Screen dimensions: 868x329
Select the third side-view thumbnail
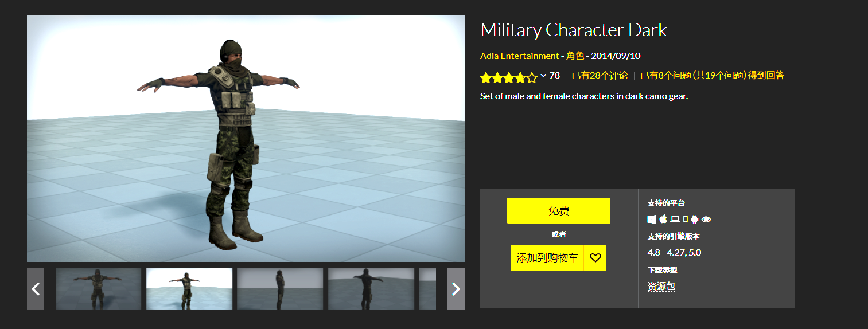(x=280, y=289)
